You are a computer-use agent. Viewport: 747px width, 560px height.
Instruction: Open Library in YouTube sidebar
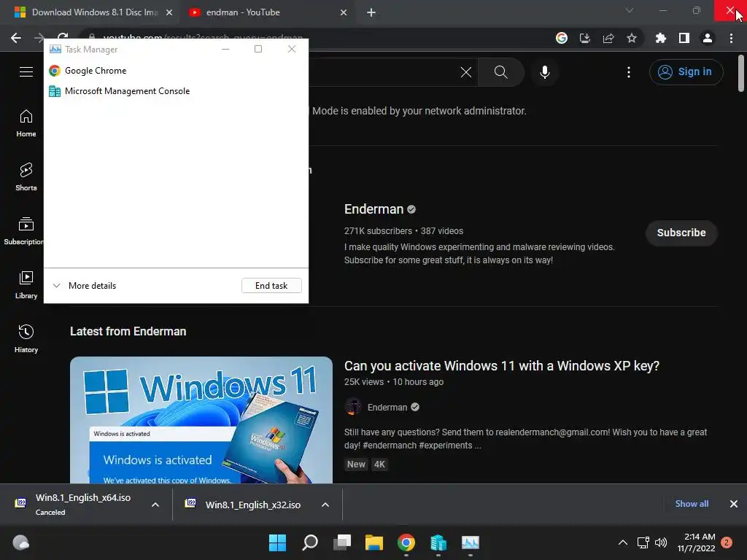[26, 285]
